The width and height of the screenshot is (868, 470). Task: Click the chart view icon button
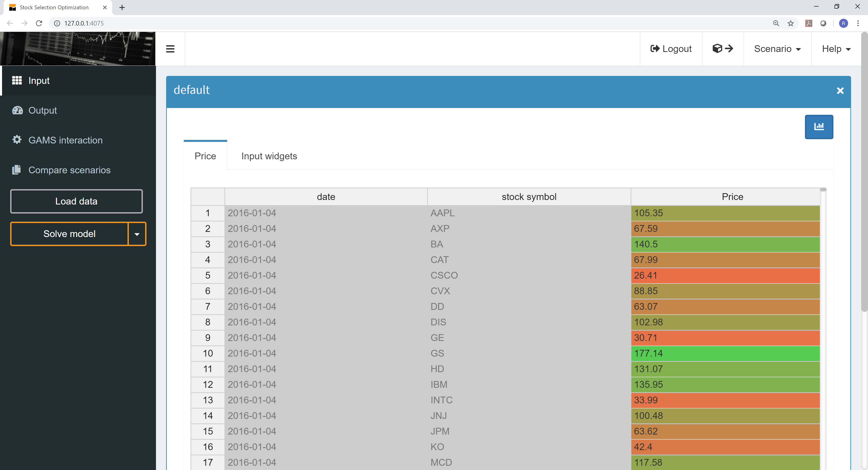click(x=818, y=127)
